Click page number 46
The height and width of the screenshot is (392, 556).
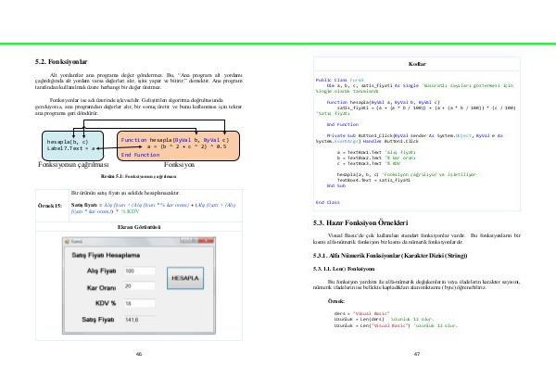tap(139, 354)
